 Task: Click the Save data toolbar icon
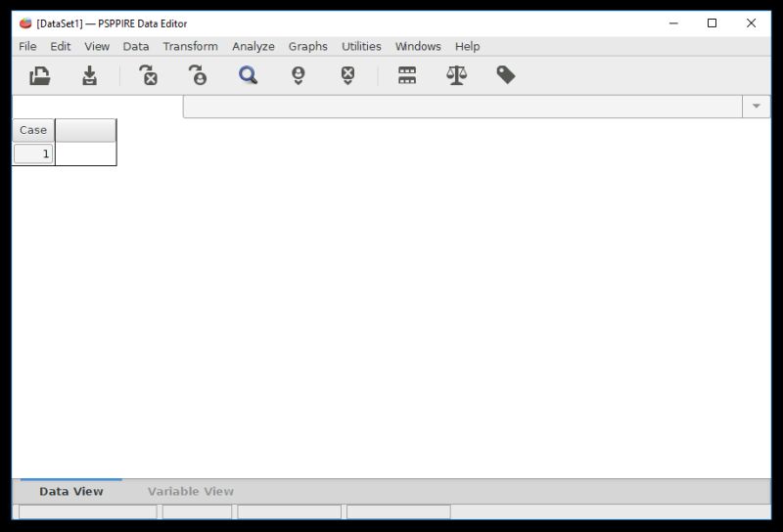tap(89, 76)
